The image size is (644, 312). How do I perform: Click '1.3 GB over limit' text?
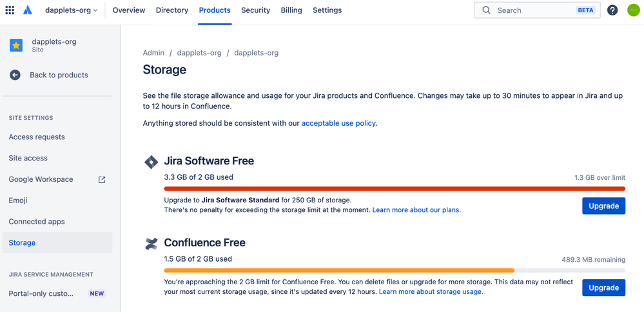pyautogui.click(x=600, y=178)
